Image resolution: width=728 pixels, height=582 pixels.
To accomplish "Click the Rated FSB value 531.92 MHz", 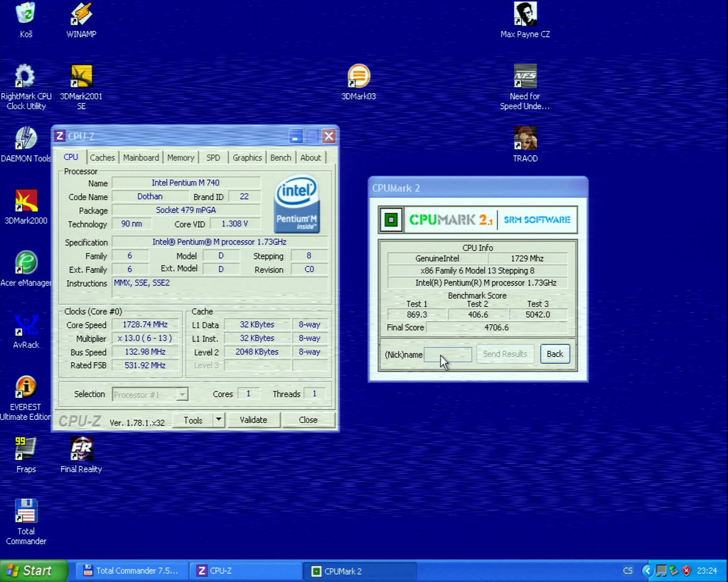I will coord(145,365).
